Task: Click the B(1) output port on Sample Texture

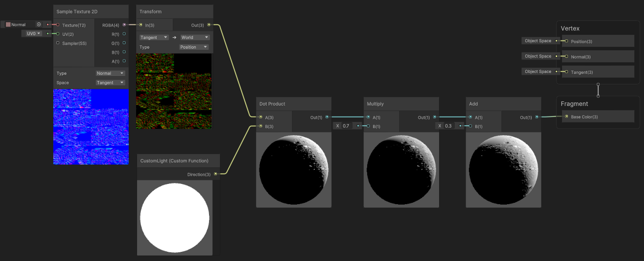Action: [x=124, y=52]
